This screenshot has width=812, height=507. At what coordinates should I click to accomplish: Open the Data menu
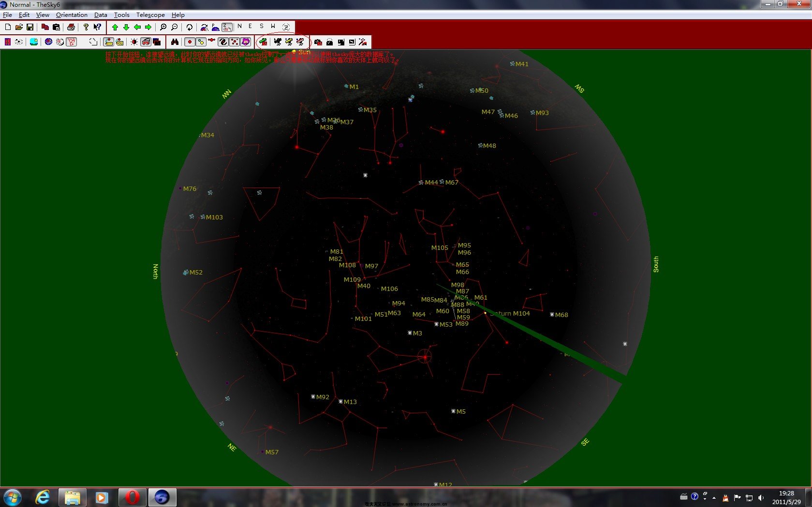pyautogui.click(x=101, y=15)
